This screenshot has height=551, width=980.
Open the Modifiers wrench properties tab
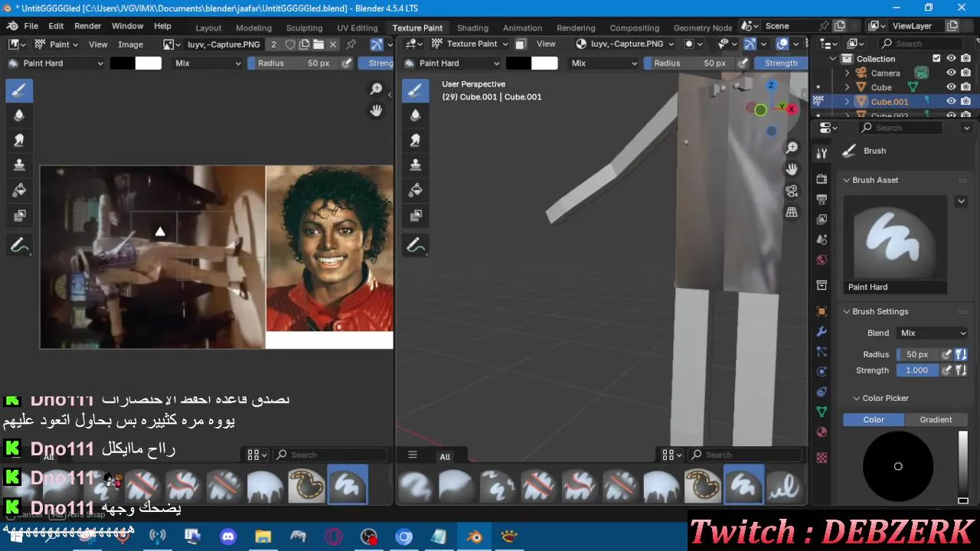coord(822,331)
